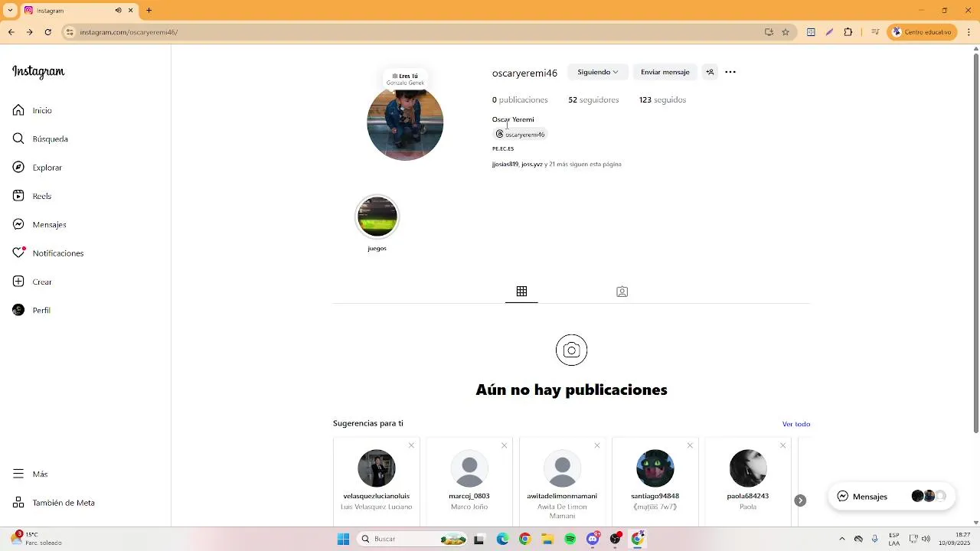980x551 pixels.
Task: Dismiss the paola684243 suggestion
Action: 782,445
